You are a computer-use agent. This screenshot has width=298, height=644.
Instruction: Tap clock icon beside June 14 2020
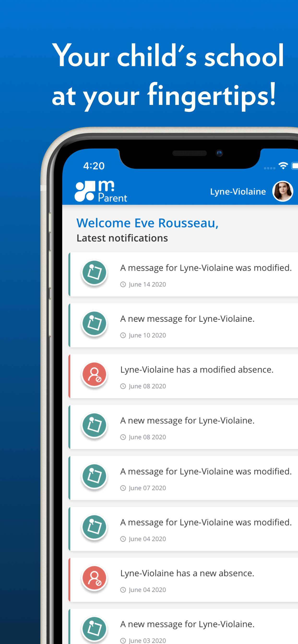pyautogui.click(x=123, y=284)
